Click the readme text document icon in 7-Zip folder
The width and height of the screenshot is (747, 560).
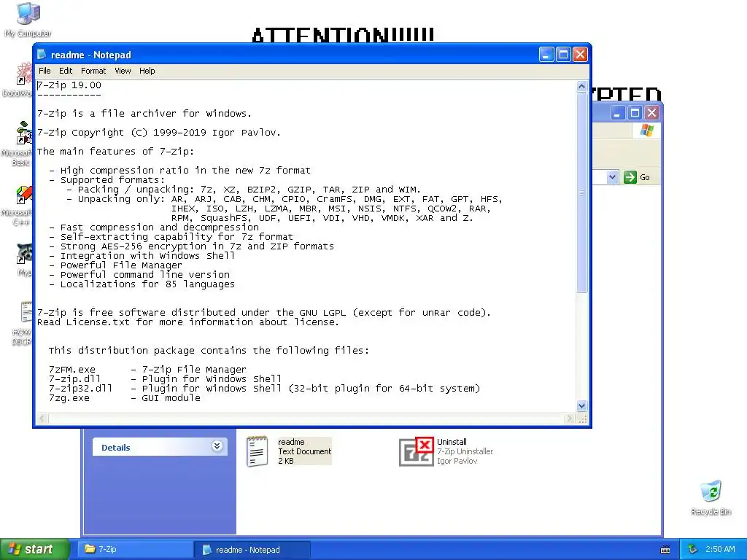click(258, 451)
